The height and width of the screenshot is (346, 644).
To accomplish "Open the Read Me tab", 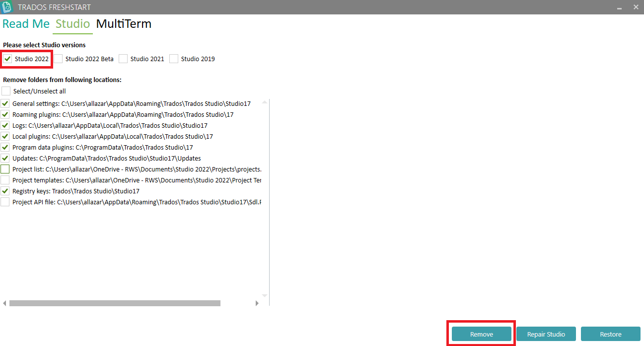I will point(26,24).
